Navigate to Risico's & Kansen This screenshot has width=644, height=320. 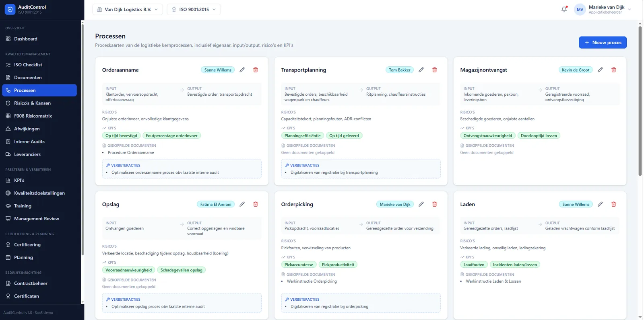point(39,103)
